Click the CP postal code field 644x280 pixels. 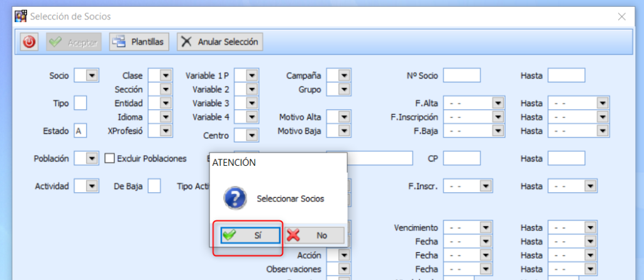(x=462, y=158)
